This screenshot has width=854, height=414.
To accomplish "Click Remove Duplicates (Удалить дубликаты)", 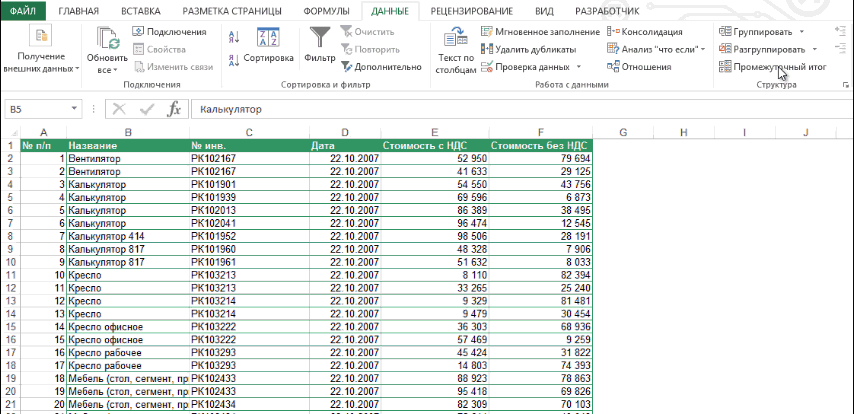I will click(528, 49).
